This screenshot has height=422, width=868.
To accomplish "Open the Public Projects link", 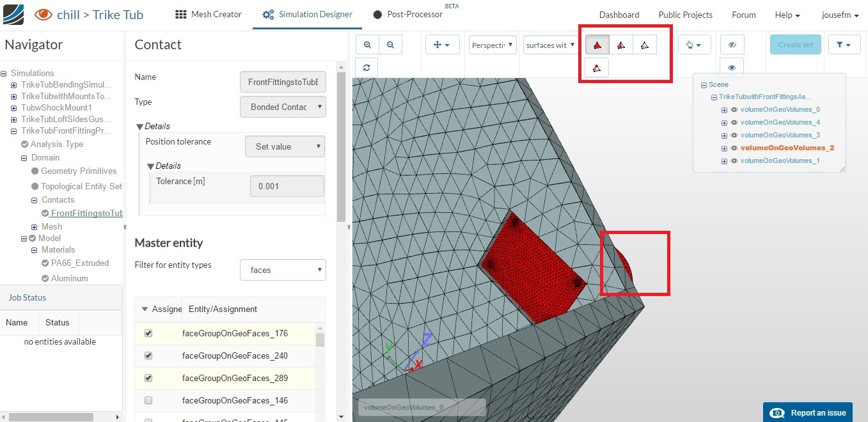I will pyautogui.click(x=685, y=15).
